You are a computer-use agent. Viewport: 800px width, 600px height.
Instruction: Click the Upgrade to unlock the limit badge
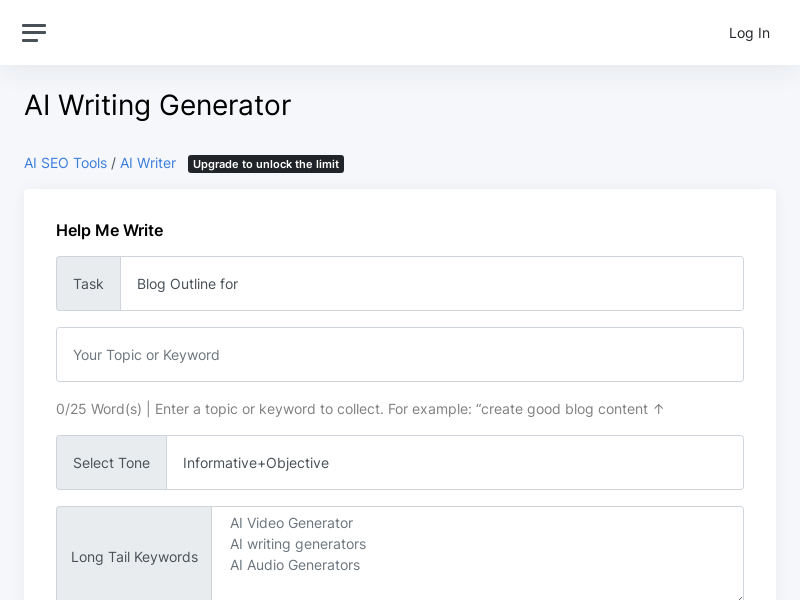click(x=266, y=164)
